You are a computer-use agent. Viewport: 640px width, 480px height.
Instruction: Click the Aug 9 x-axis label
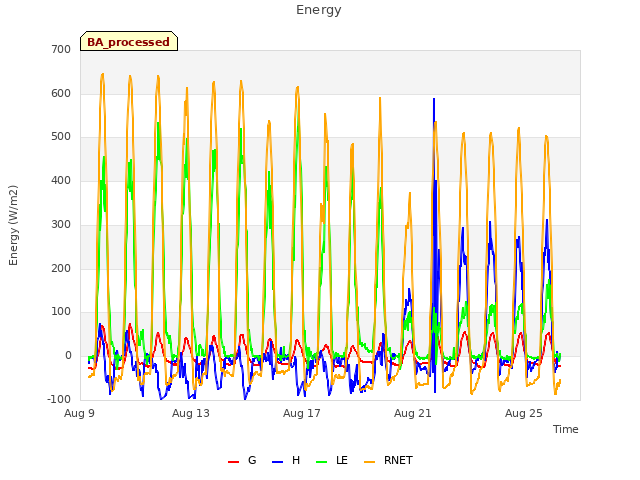pos(79,413)
